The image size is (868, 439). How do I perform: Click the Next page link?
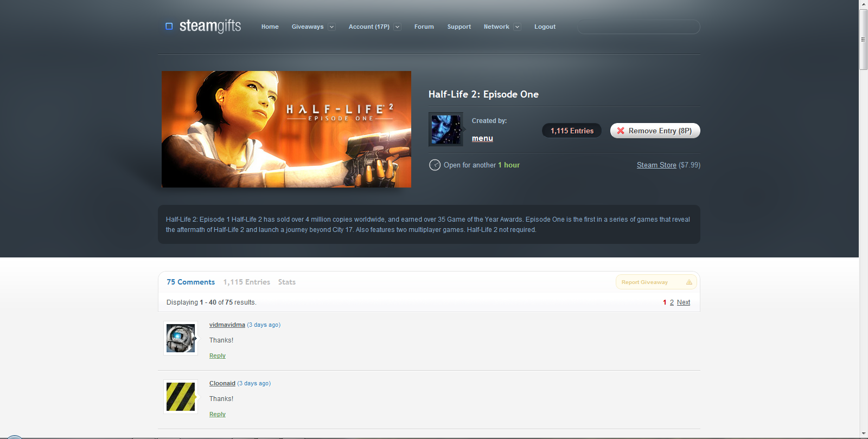pos(684,302)
